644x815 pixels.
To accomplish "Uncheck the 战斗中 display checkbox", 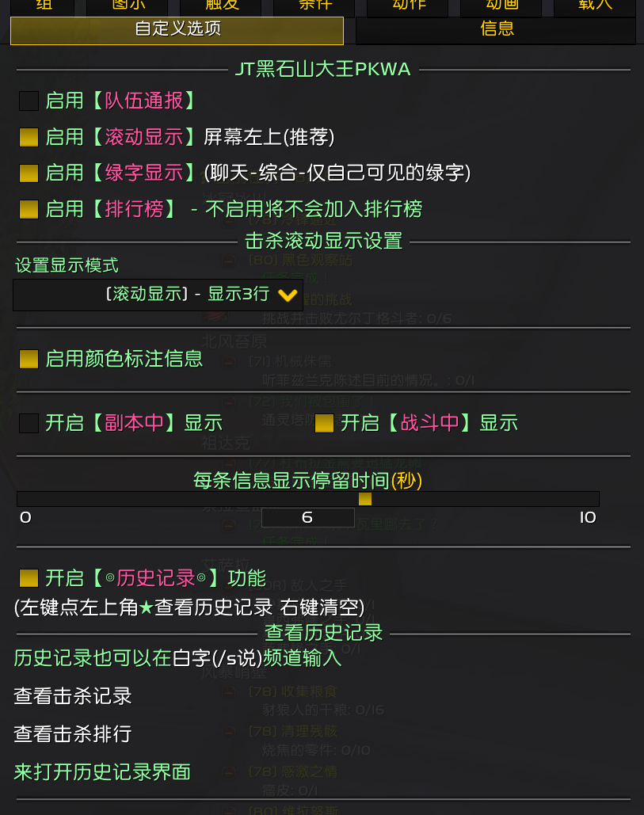I will 324,423.
